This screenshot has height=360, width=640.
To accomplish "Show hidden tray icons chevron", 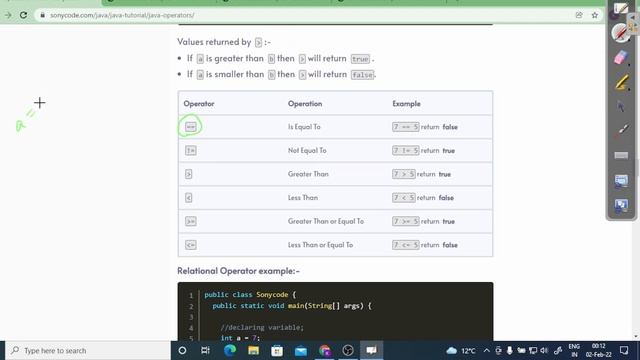I will pyautogui.click(x=487, y=350).
